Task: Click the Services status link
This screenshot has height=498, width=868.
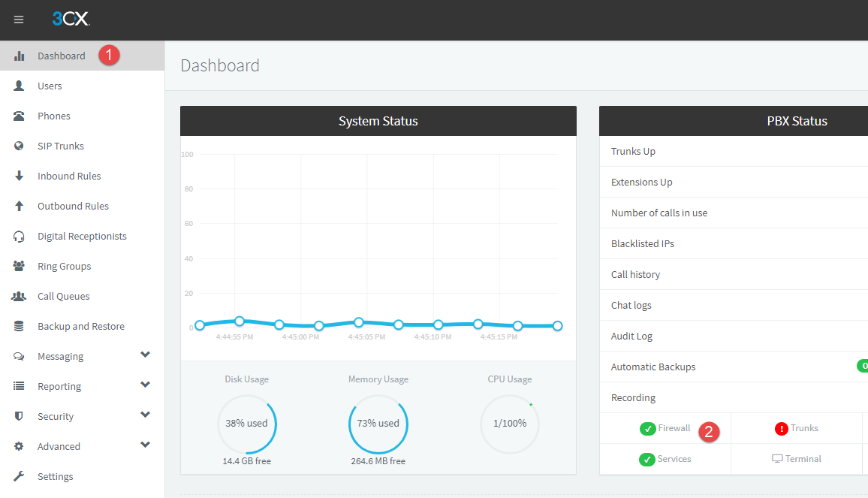Action: (674, 459)
